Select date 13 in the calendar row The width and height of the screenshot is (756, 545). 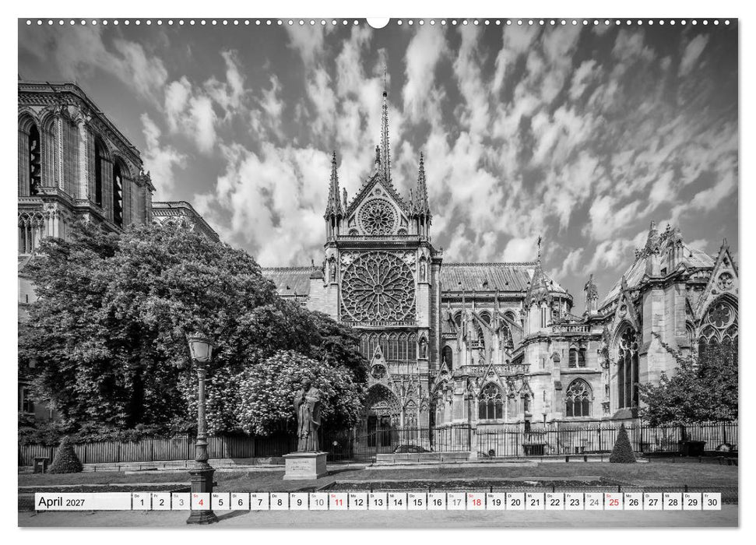tap(378, 501)
